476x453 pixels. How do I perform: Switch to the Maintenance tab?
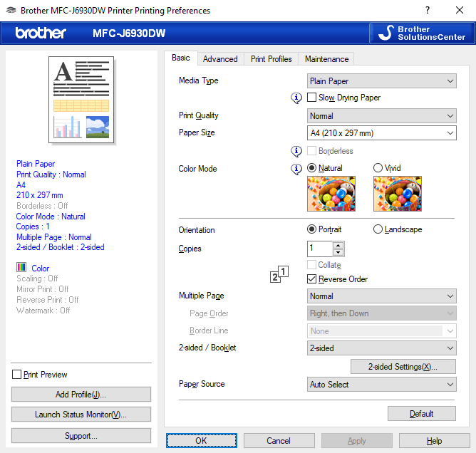[x=326, y=59]
